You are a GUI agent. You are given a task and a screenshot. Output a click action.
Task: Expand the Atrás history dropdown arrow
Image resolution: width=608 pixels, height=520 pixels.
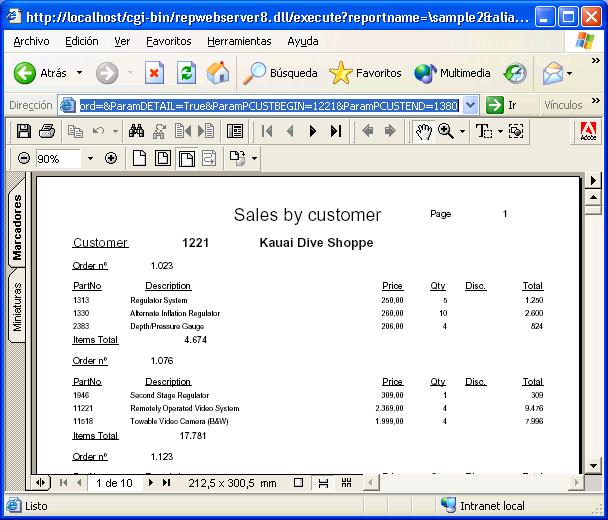pyautogui.click(x=79, y=73)
